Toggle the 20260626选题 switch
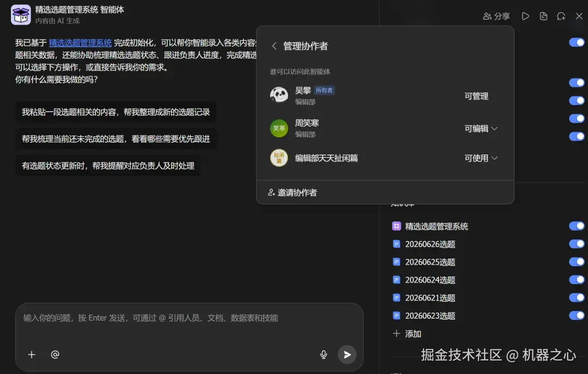Screen dimensions: 588x374 pyautogui.click(x=577, y=244)
